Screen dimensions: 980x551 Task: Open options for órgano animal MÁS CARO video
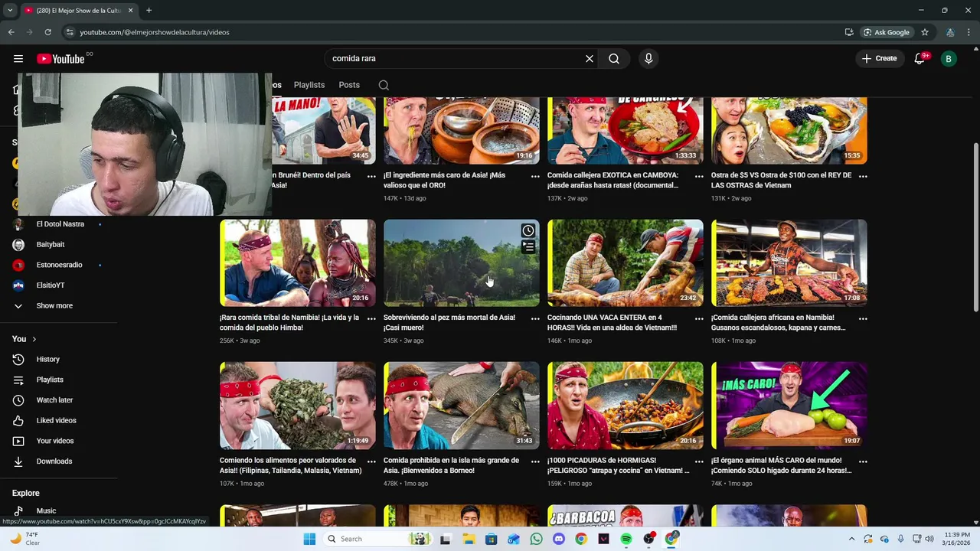(x=863, y=461)
